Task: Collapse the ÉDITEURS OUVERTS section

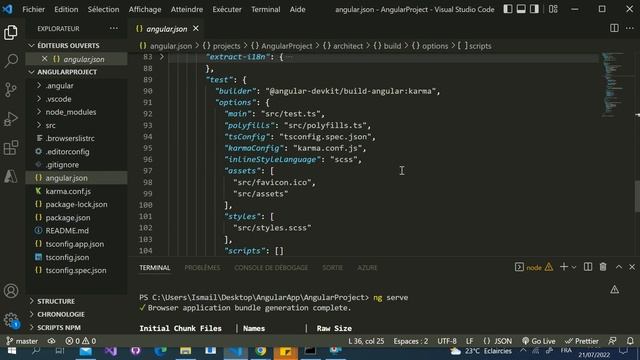Action: tap(76, 46)
